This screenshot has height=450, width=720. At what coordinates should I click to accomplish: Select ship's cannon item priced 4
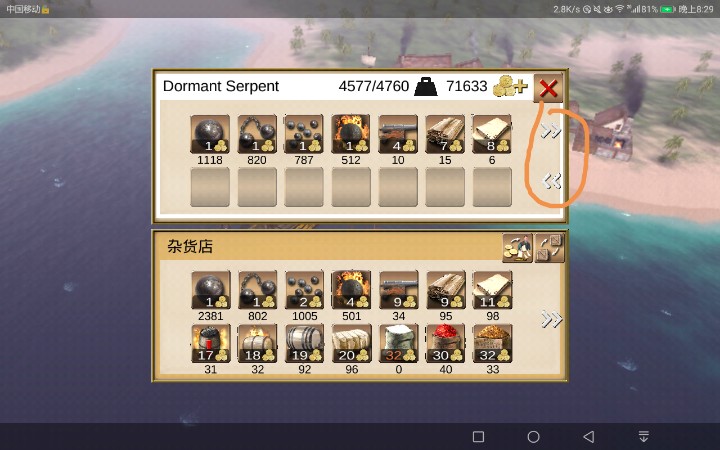point(398,134)
